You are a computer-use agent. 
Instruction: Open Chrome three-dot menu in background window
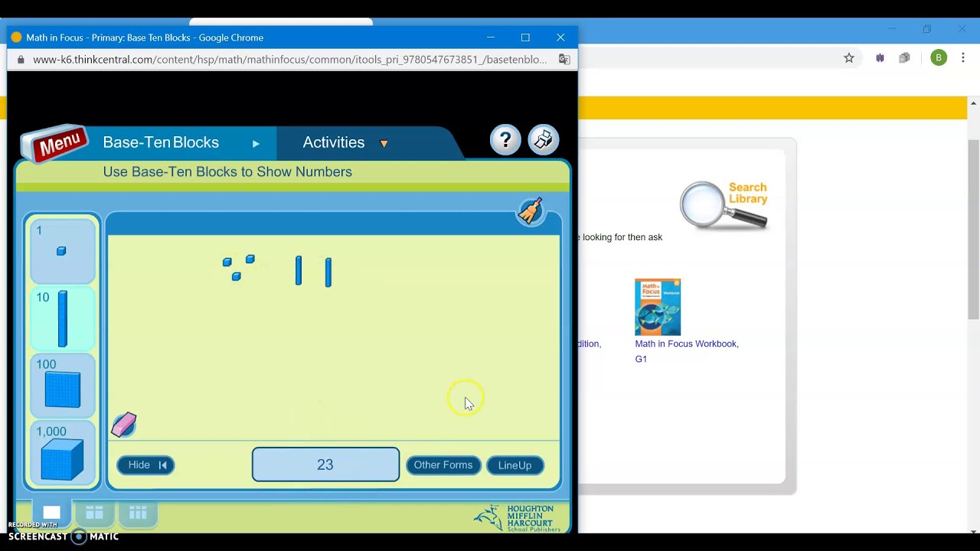(963, 58)
